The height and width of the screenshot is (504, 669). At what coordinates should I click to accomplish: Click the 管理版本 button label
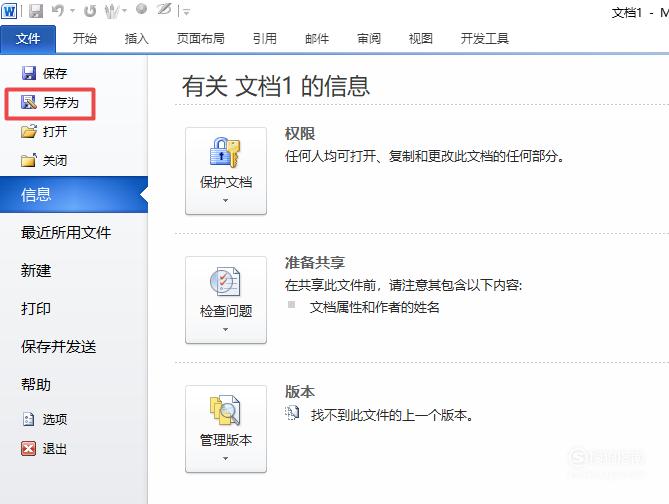226,440
